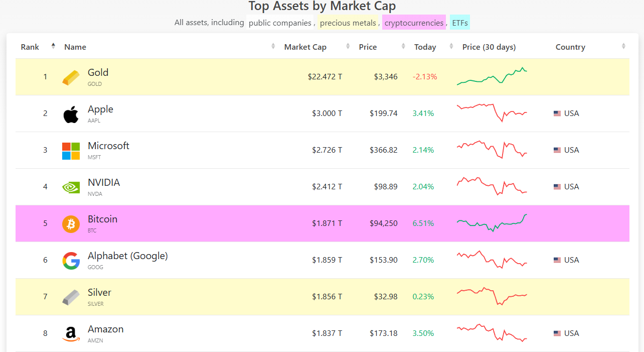Open the Amazon asset page
The image size is (644, 352).
point(105,329)
